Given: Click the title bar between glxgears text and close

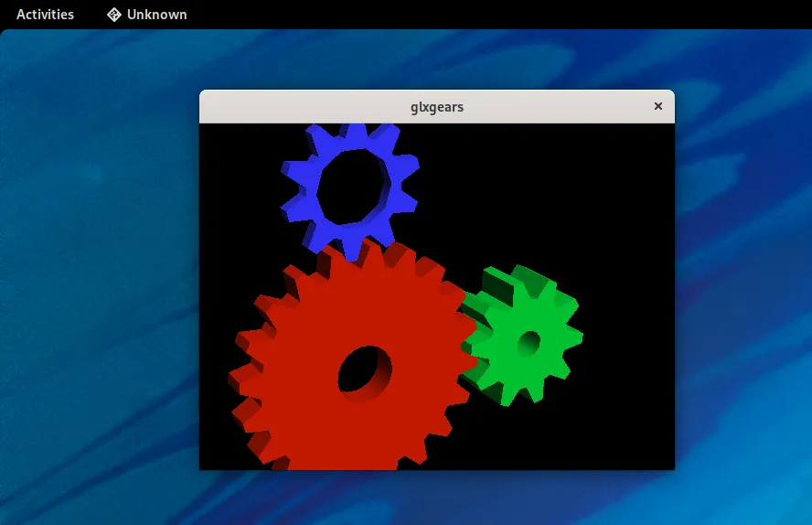Looking at the screenshot, I should [x=558, y=107].
